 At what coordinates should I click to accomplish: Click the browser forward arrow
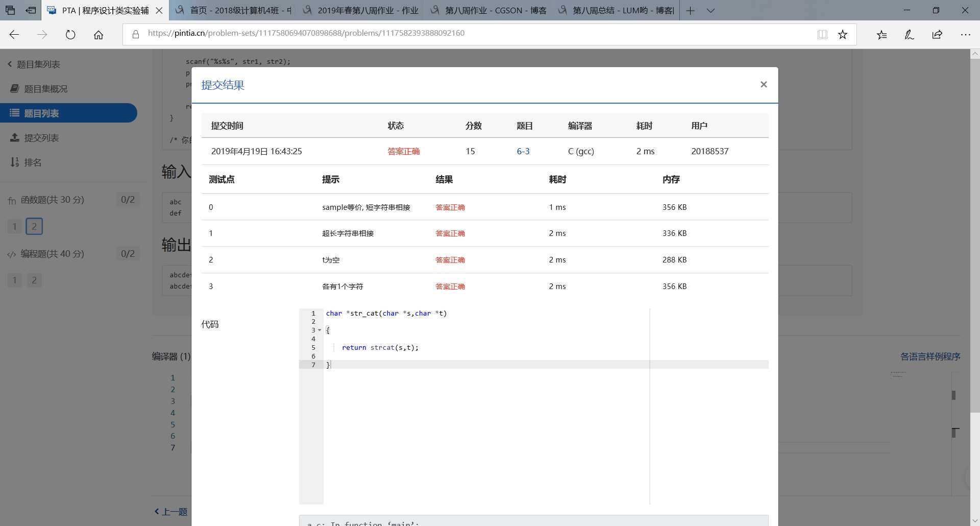(x=42, y=34)
